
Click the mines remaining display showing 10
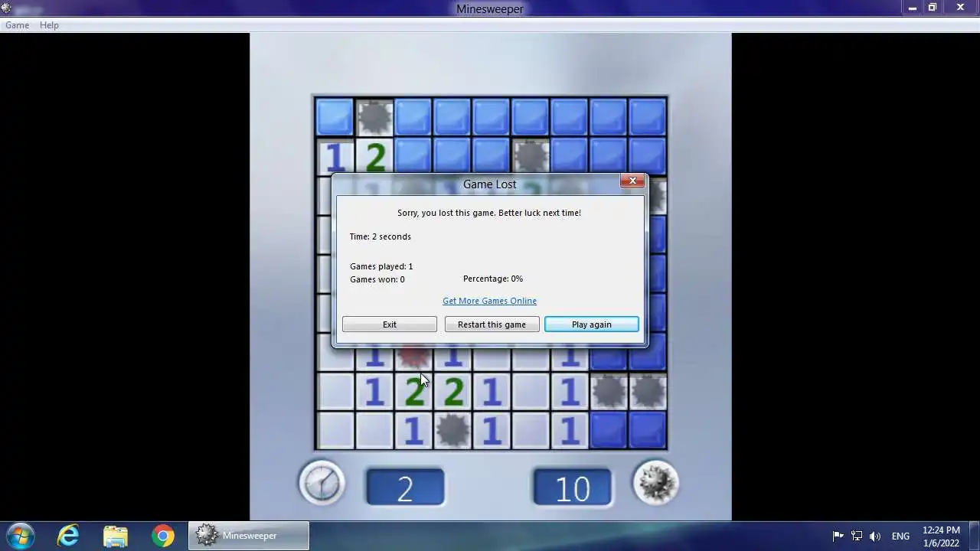573,488
